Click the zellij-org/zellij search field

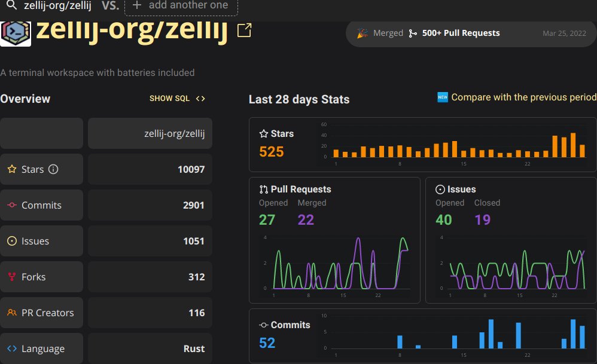(x=57, y=5)
